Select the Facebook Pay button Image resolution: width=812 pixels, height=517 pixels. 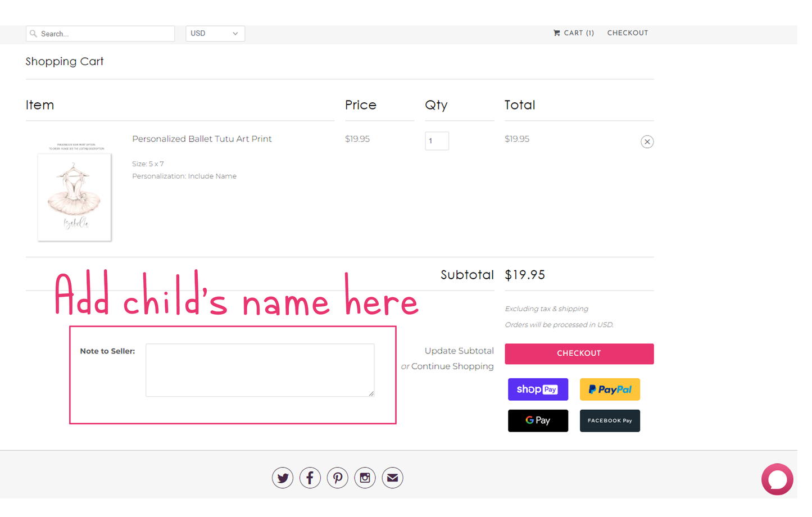tap(609, 420)
